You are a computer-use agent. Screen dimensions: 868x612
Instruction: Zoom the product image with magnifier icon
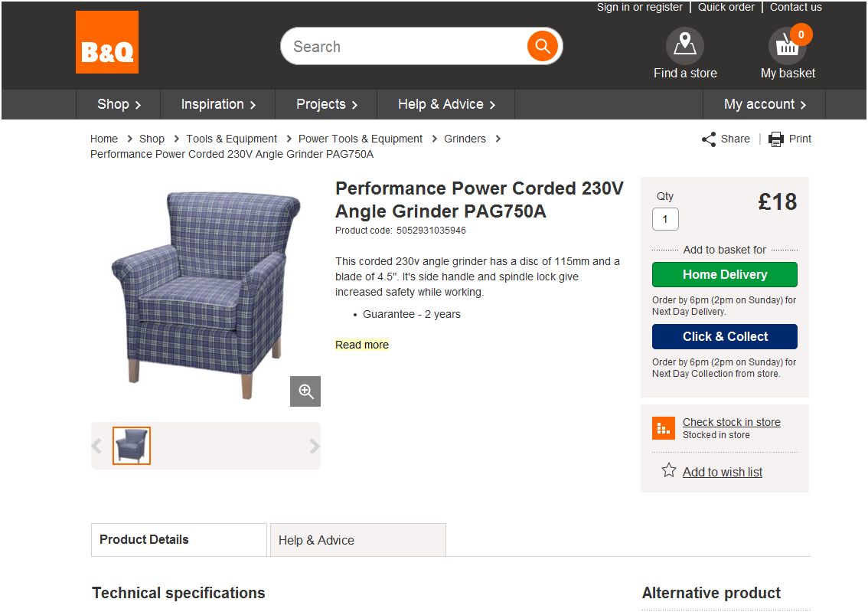tap(305, 391)
